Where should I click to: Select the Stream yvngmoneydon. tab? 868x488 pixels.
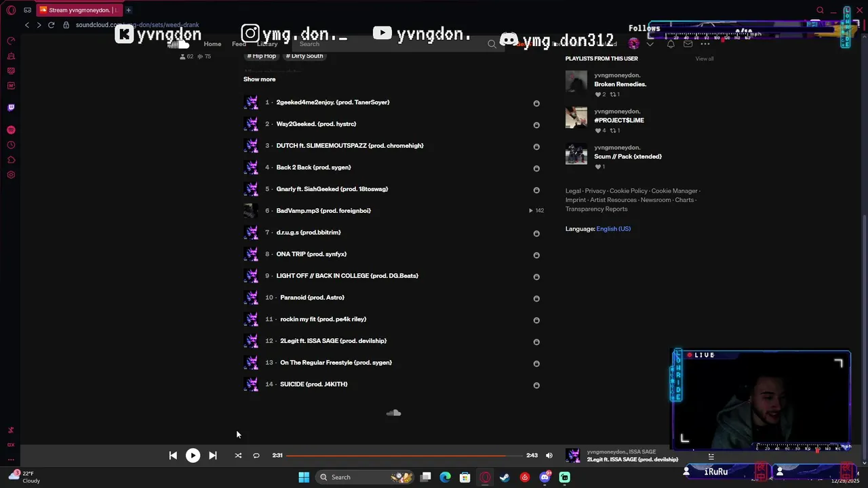coord(79,10)
